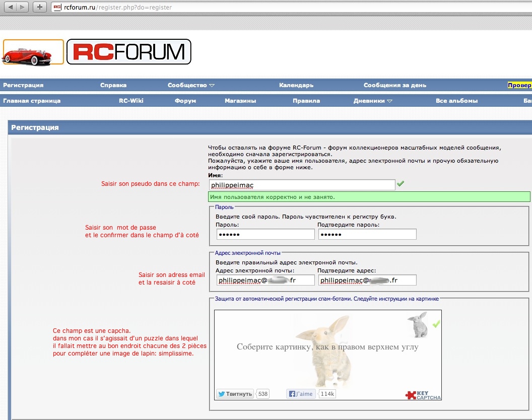Go to Главная страница link
This screenshot has width=532, height=420.
click(32, 101)
